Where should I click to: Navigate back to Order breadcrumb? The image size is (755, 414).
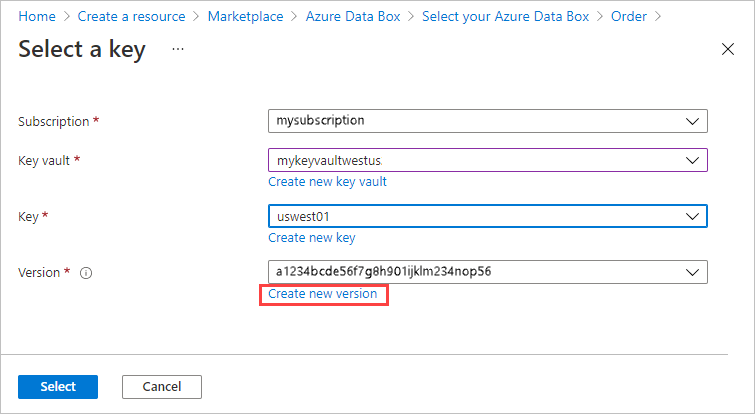click(x=628, y=17)
